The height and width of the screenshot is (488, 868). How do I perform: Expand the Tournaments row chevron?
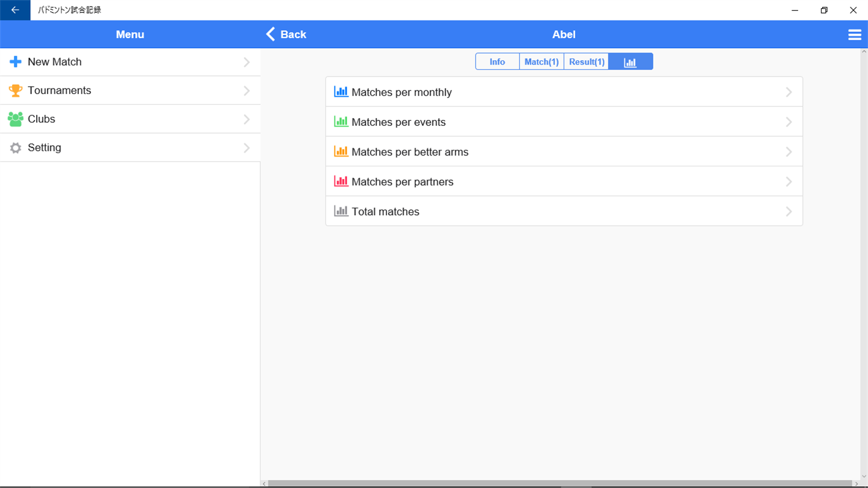pos(247,90)
